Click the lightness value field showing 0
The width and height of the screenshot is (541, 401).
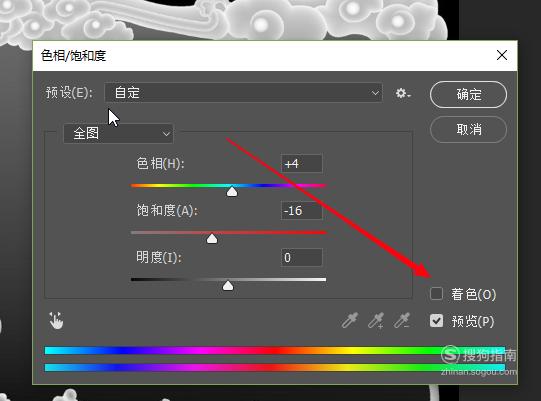(x=302, y=257)
